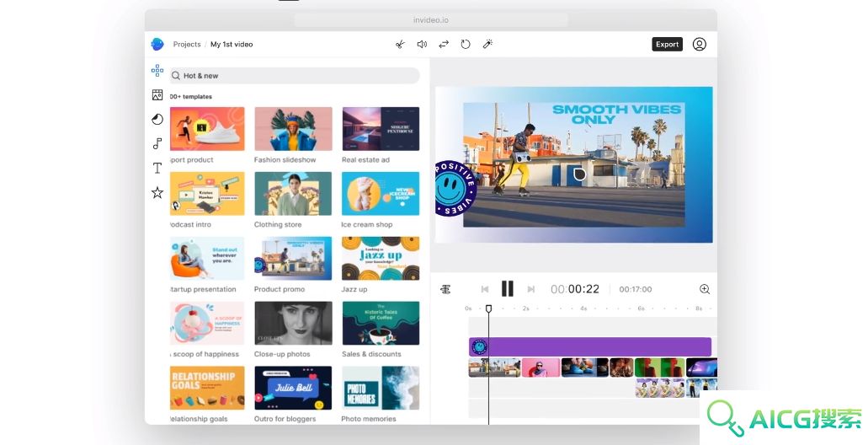Select the Clothing store template
This screenshot has width=868, height=445.
point(293,193)
